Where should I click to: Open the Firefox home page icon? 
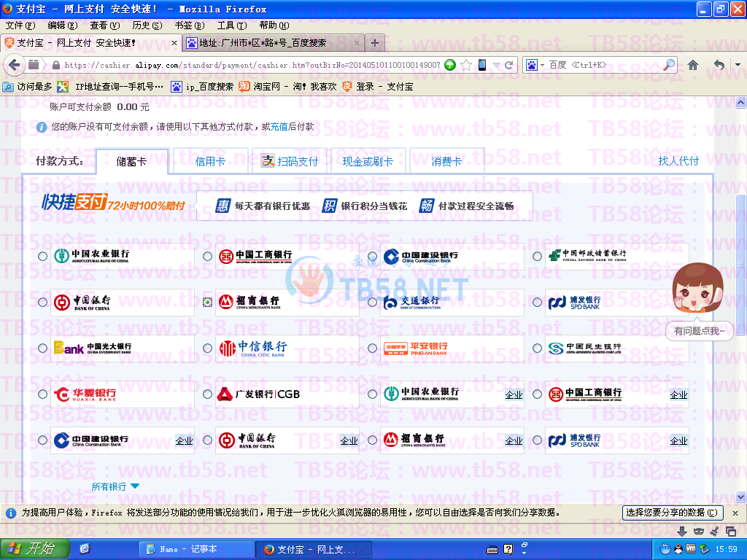point(693,65)
